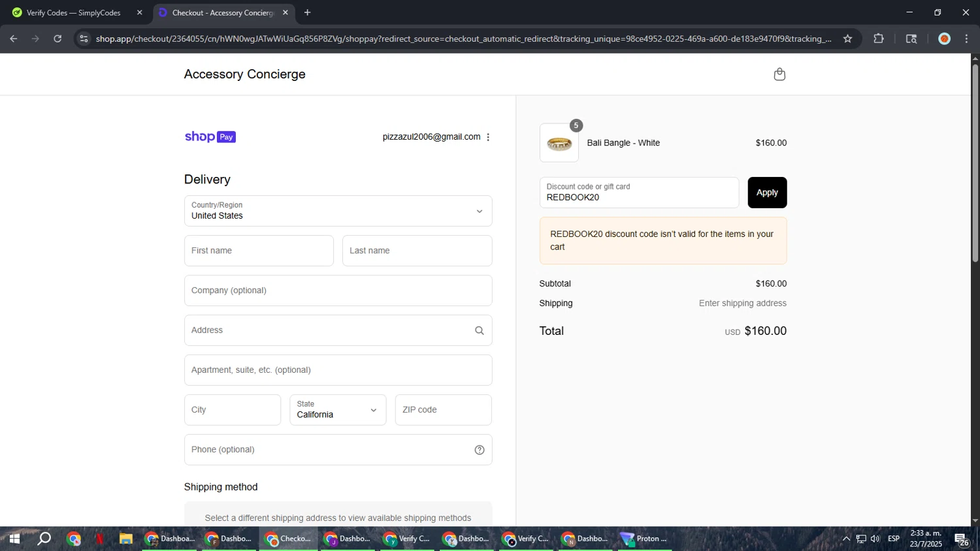Click the pizzazul2006@gmail.com email text

(431, 137)
